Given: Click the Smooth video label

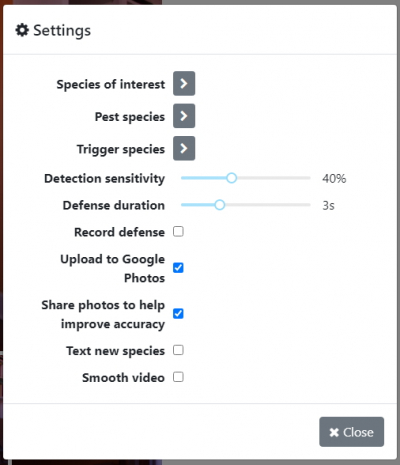Looking at the screenshot, I should point(123,378).
